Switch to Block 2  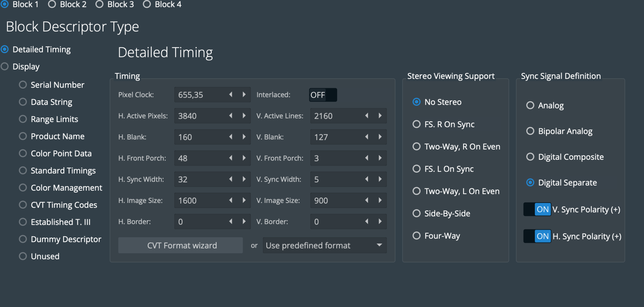52,5
